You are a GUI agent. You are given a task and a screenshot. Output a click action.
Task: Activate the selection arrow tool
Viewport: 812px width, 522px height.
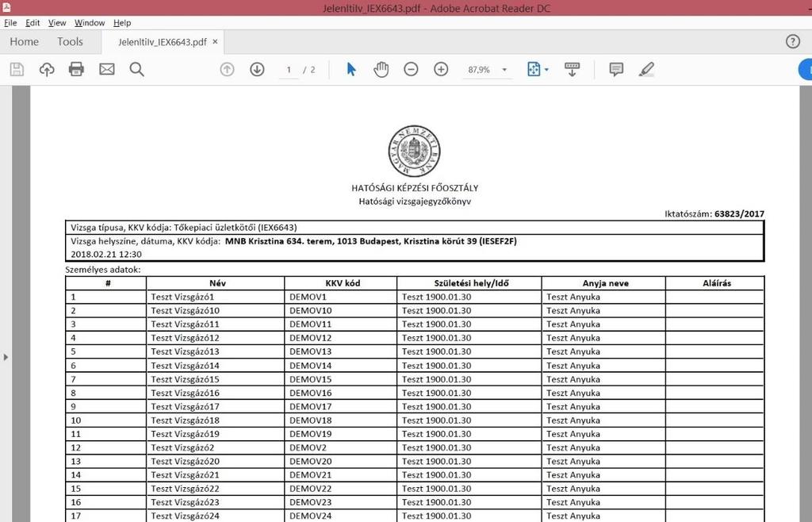coord(351,69)
